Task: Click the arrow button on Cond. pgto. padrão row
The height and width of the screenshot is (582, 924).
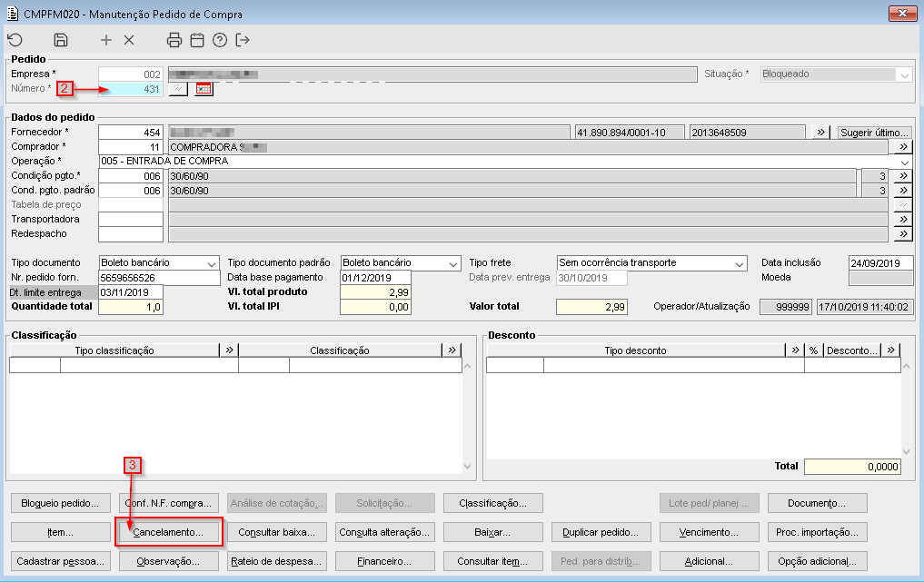Action: [903, 191]
